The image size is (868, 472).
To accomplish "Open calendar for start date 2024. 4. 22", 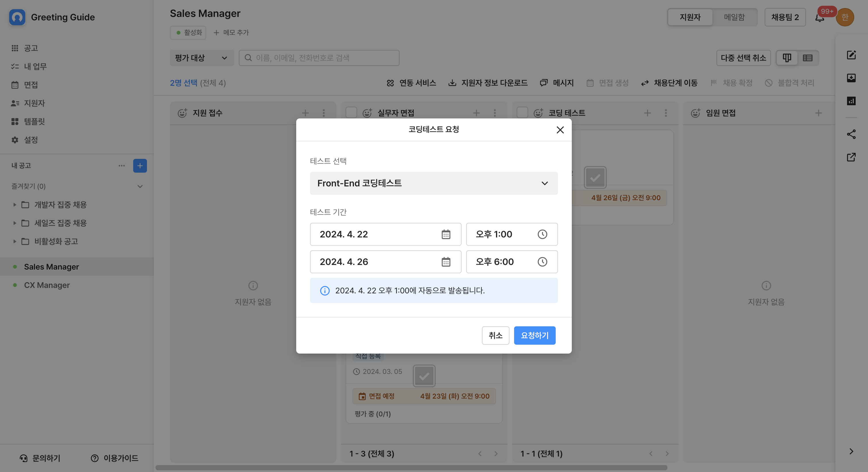I will point(446,234).
